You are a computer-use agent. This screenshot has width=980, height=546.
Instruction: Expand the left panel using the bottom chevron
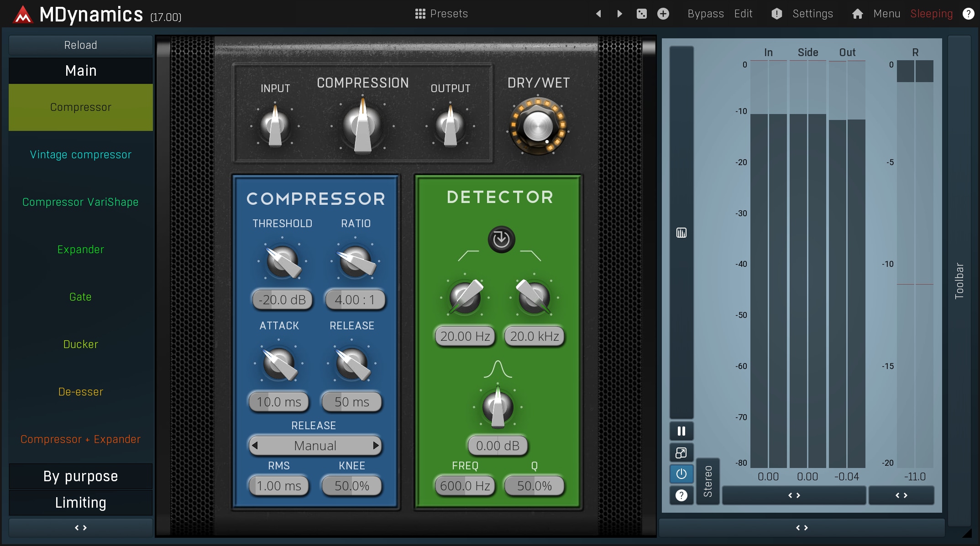pos(80,528)
